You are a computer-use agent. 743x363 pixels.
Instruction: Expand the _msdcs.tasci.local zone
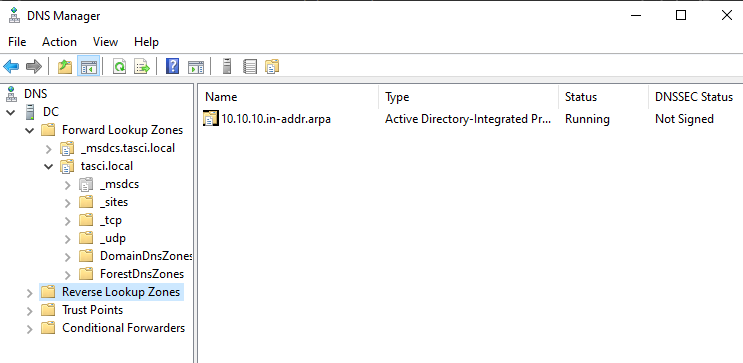click(x=48, y=149)
